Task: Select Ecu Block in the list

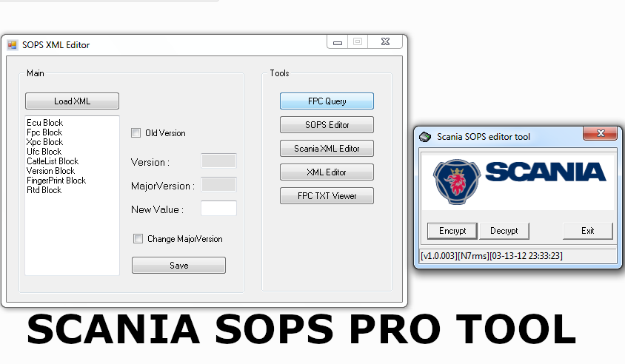Action: point(45,123)
